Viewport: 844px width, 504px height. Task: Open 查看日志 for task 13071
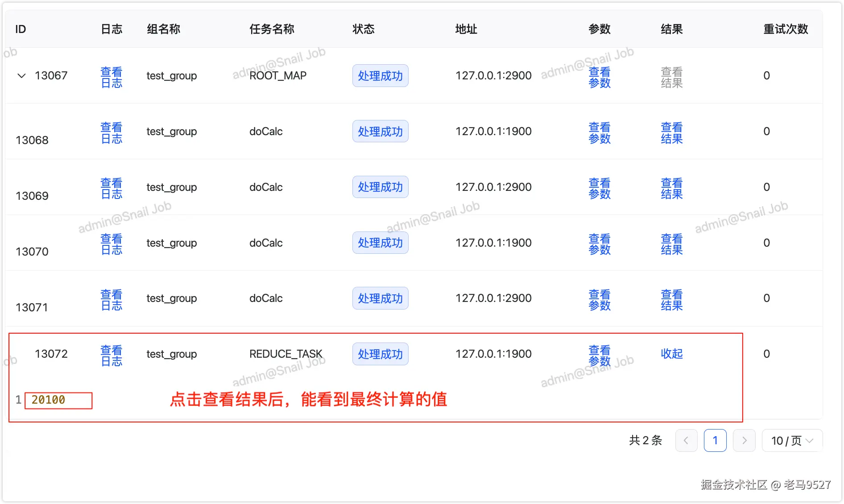112,300
